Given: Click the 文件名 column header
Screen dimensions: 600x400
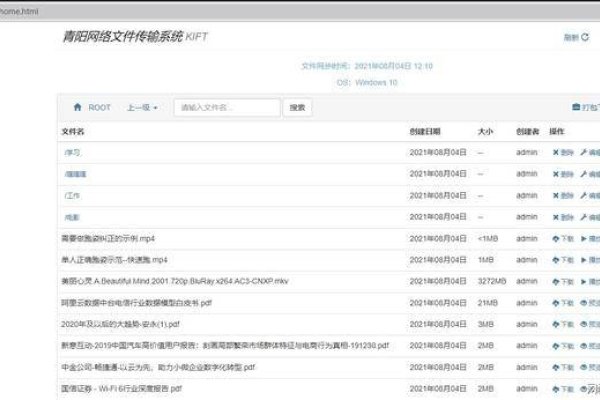Looking at the screenshot, I should (x=73, y=132).
